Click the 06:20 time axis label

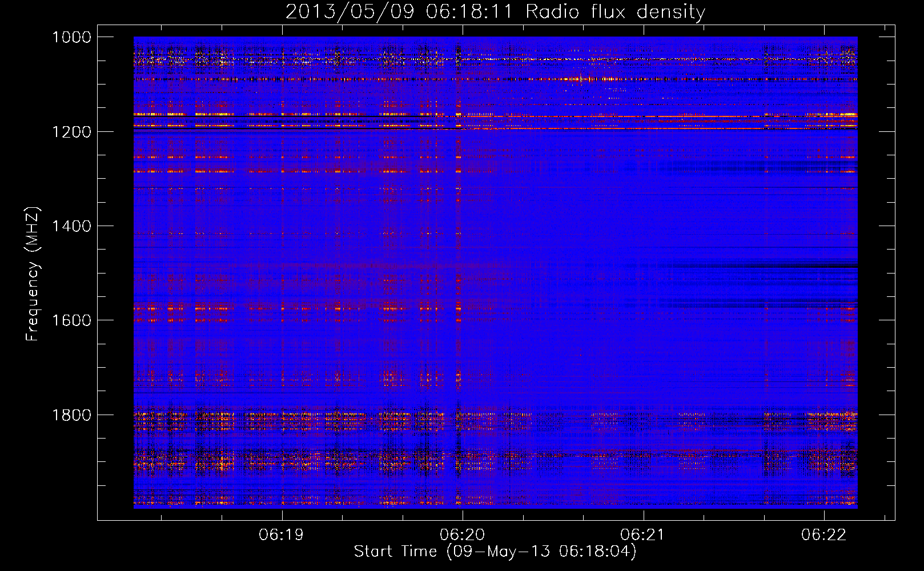click(462, 534)
